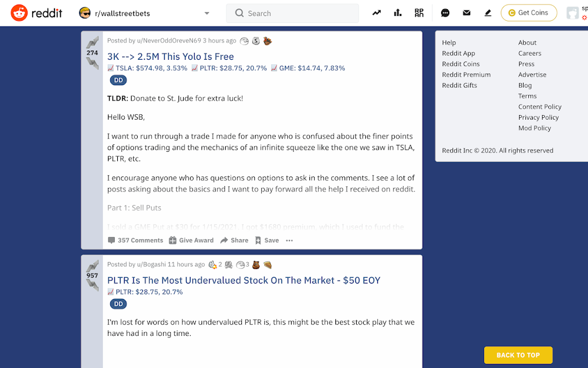Open 357 Comments on the Yolo post
The width and height of the screenshot is (588, 368).
click(136, 240)
